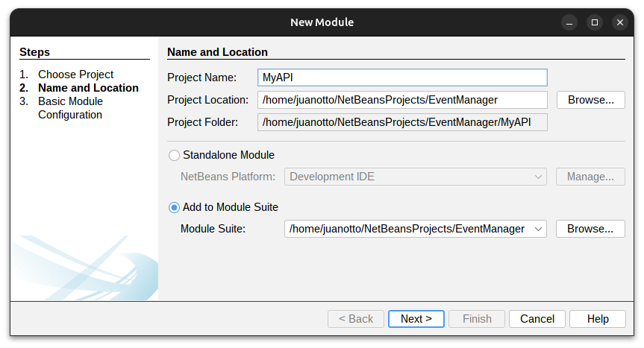This screenshot has height=348, width=644.
Task: Click the Choose Project step
Action: tap(75, 75)
